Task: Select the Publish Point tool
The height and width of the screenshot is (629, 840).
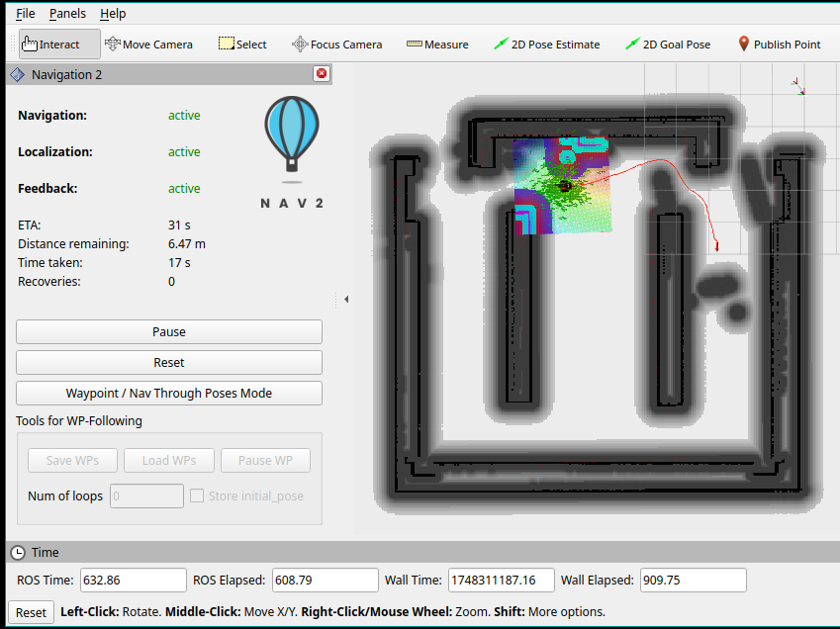Action: tap(779, 45)
